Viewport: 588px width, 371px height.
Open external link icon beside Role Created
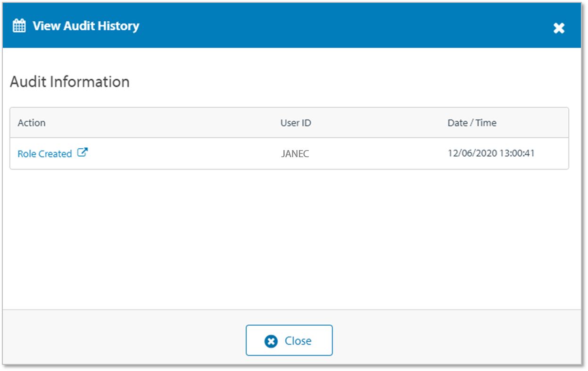coord(83,152)
